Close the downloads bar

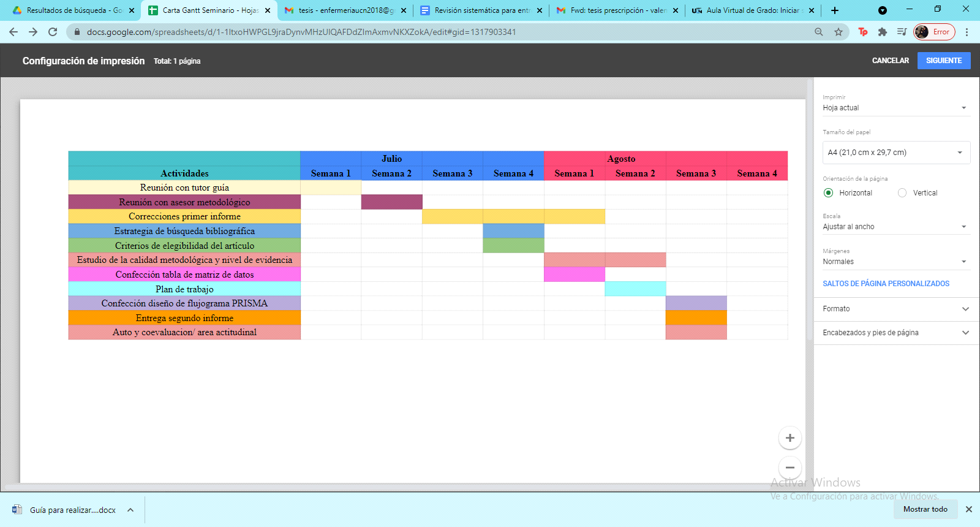click(x=968, y=509)
